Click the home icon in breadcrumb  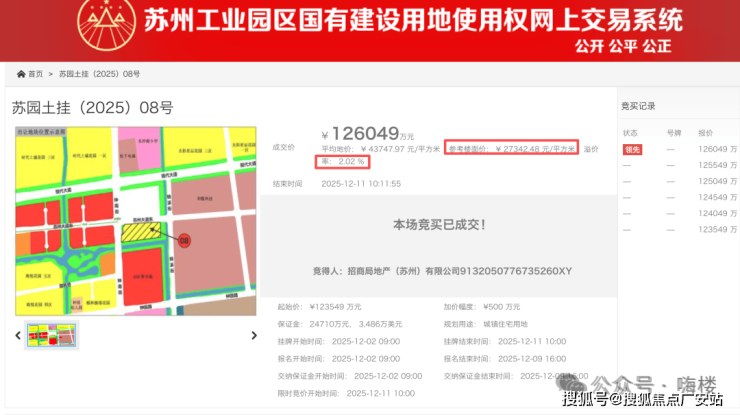coord(21,74)
